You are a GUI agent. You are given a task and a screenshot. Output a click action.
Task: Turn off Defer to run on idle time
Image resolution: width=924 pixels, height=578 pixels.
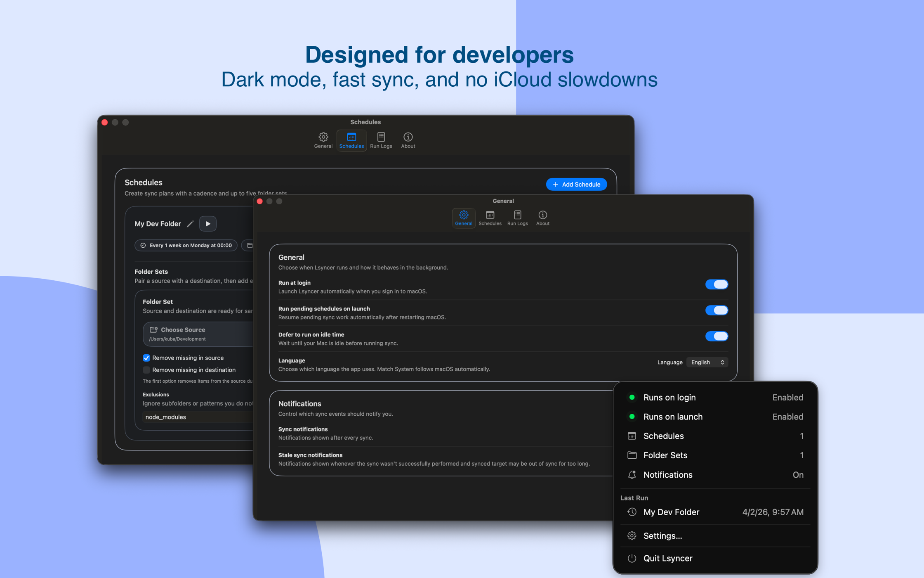(717, 336)
